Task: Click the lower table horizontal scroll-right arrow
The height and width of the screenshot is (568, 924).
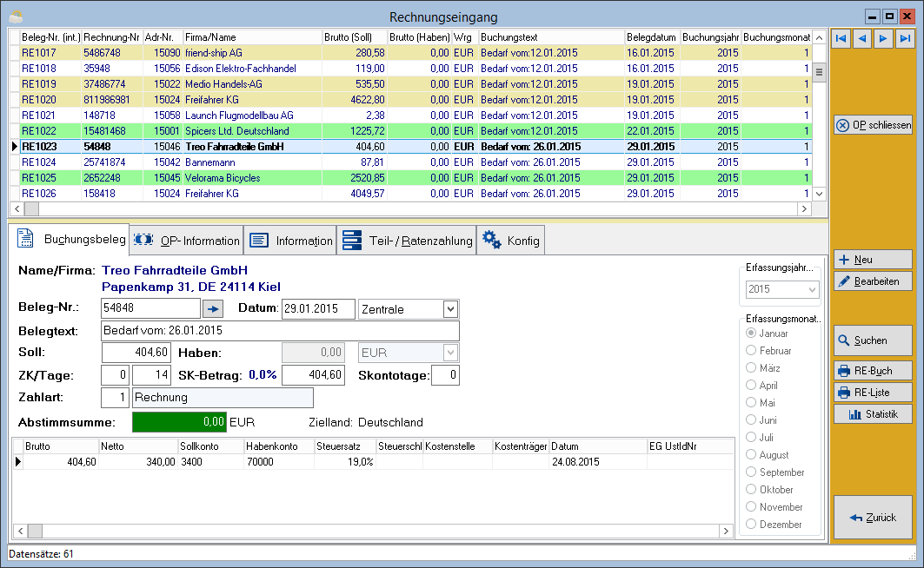Action: pyautogui.click(x=726, y=531)
